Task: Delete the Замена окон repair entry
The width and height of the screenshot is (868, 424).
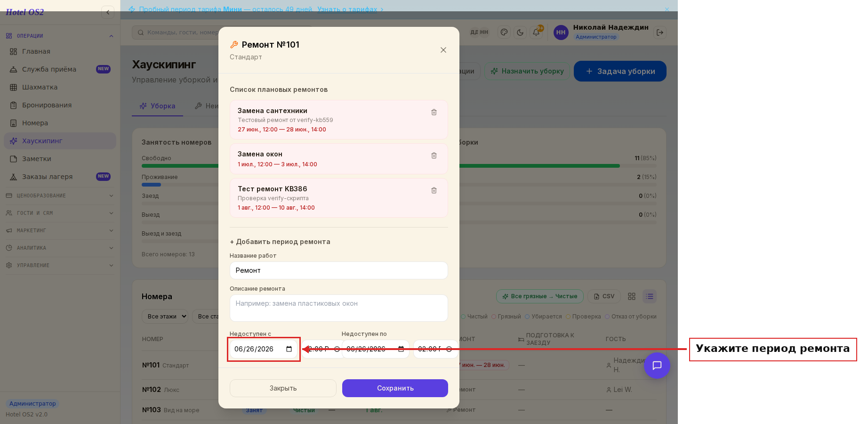Action: [x=434, y=155]
